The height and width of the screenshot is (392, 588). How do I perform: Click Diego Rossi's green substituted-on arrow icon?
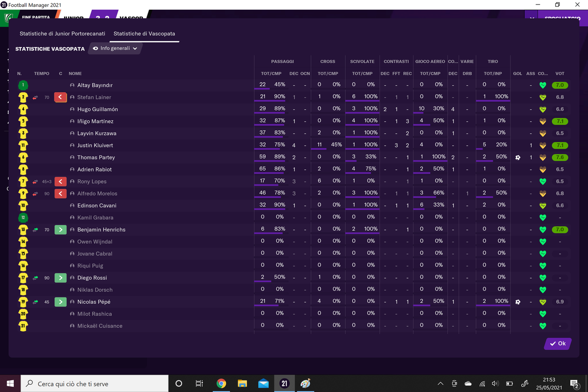[x=60, y=278]
